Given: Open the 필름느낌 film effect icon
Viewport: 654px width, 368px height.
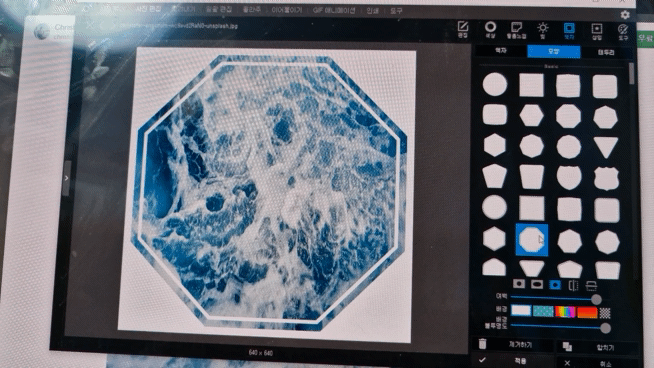Looking at the screenshot, I should (x=516, y=30).
